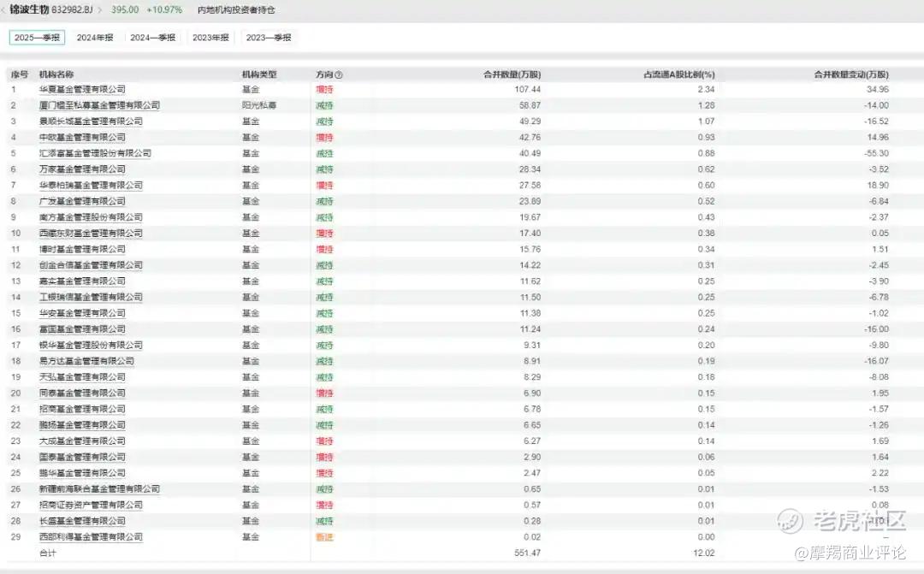Click the 机构名称 column header

(56, 74)
